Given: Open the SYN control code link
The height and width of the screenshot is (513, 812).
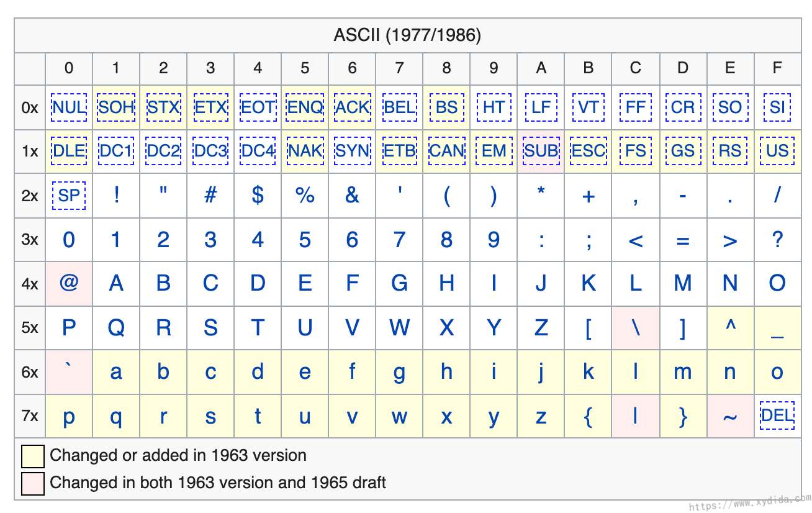Looking at the screenshot, I should pos(352,151).
